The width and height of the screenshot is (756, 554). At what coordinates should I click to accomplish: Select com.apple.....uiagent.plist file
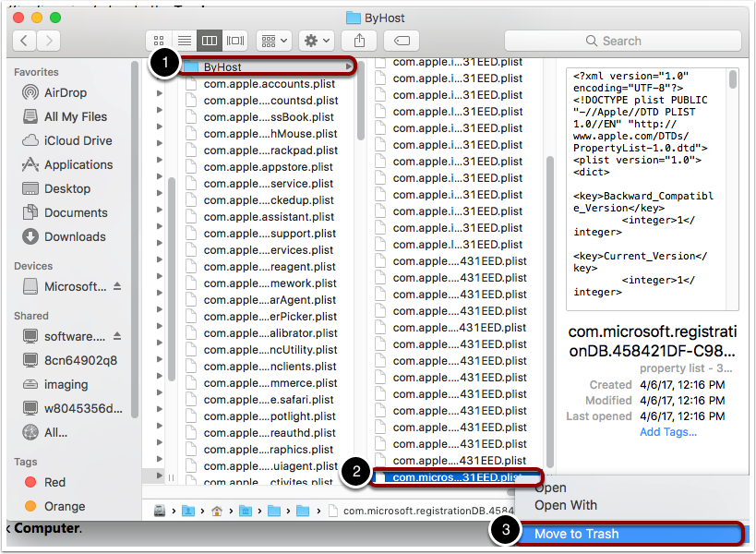(x=270, y=466)
